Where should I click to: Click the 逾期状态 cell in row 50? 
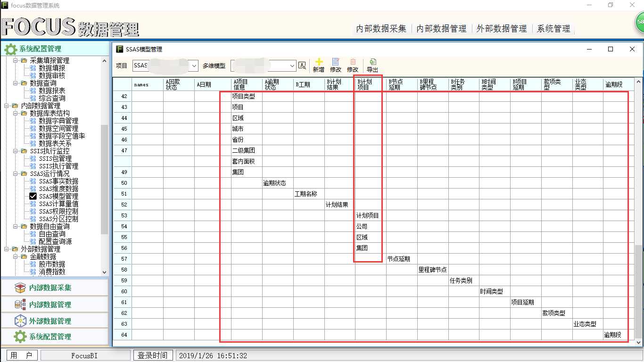pyautogui.click(x=278, y=183)
